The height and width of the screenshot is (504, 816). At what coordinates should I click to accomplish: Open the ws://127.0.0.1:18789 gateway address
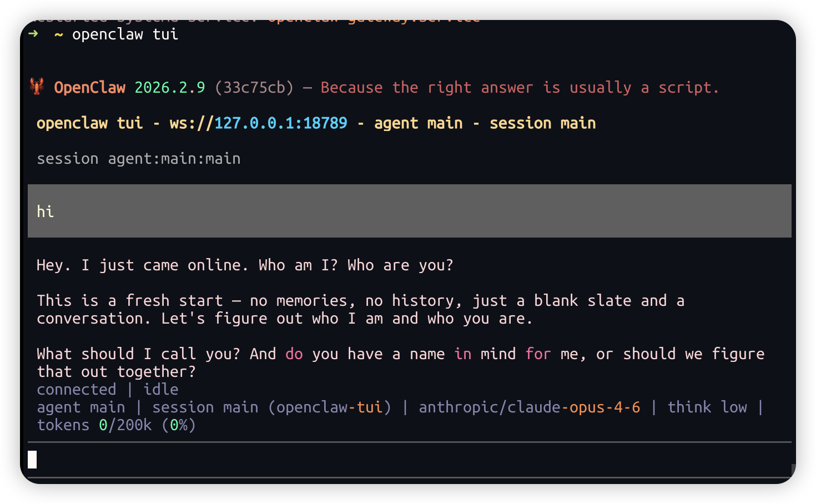258,123
